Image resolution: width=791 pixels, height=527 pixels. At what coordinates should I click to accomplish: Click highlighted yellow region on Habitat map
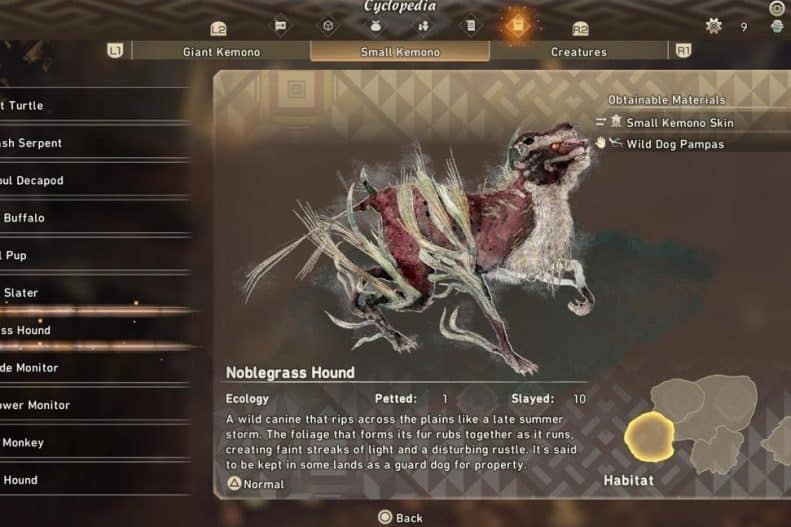649,436
